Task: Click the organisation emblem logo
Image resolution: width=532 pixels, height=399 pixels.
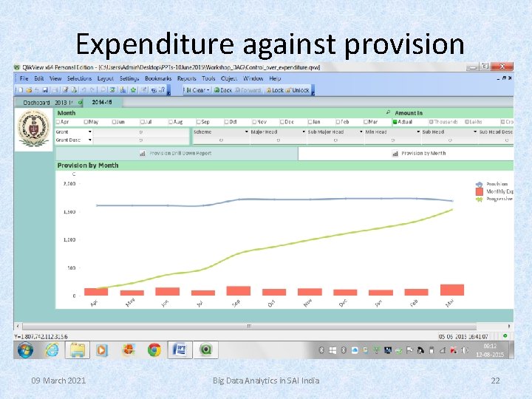Action: tap(33, 129)
